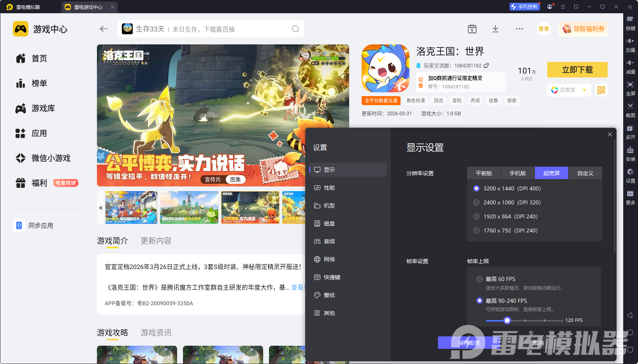Open the multi-instance (多开) icon in sidebar
This screenshot has height=364, width=638.
[x=630, y=128]
